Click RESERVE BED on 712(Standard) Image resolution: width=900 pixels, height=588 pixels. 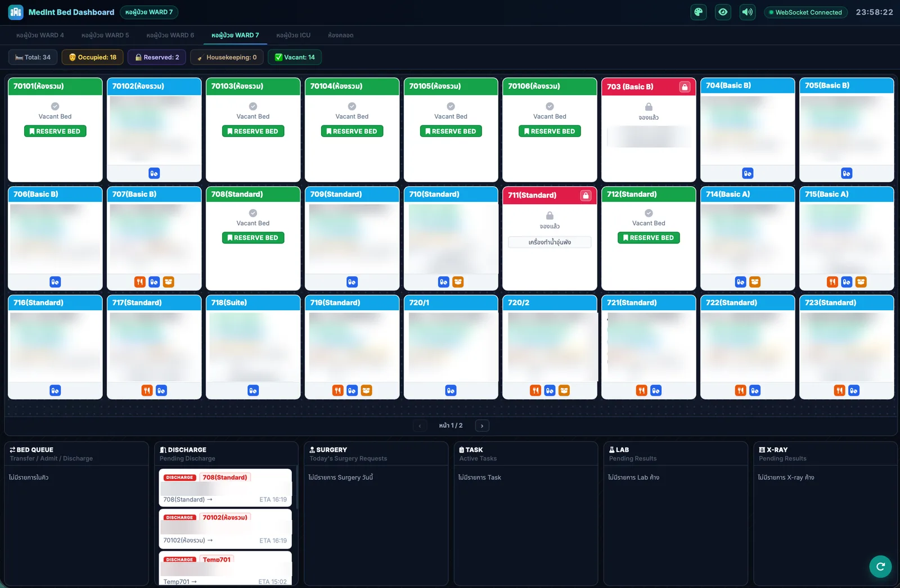tap(649, 238)
